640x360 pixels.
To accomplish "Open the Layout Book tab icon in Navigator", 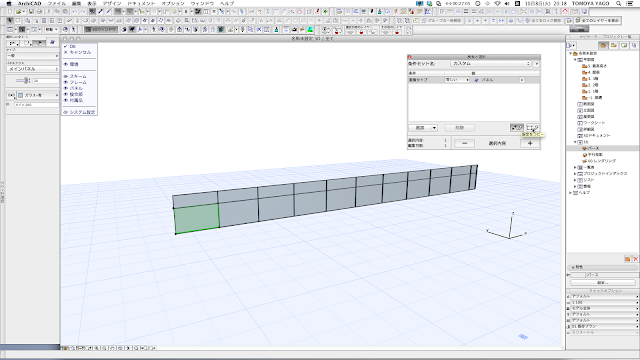I will (624, 45).
